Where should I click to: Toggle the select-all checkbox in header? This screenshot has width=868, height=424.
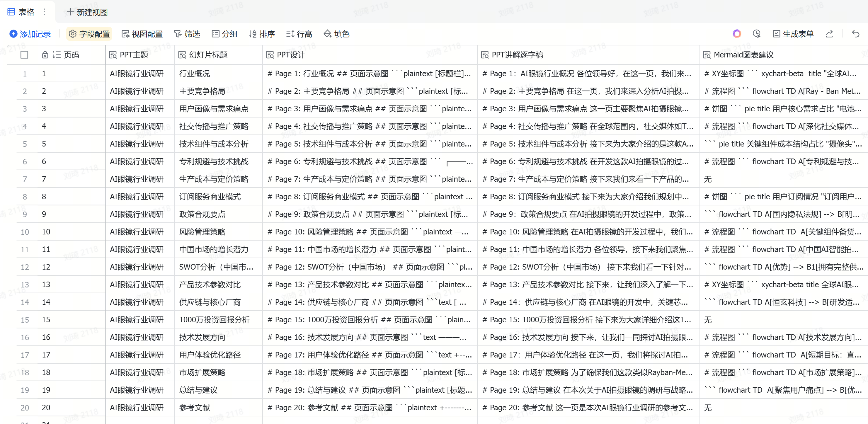tap(24, 55)
